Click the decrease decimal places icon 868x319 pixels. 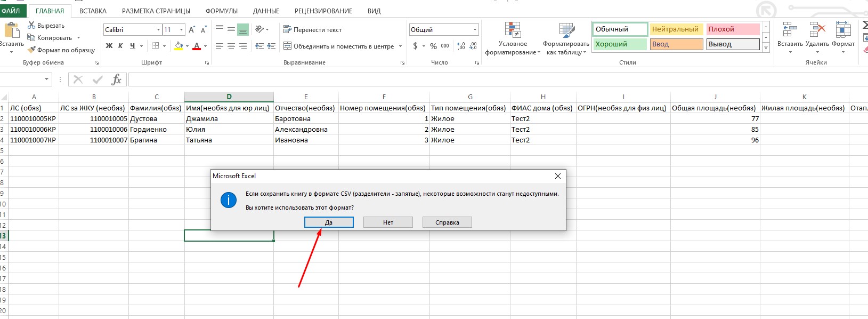pyautogui.click(x=473, y=46)
